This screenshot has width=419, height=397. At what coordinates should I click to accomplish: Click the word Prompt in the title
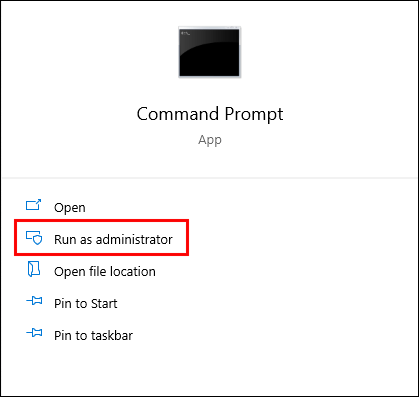[254, 114]
